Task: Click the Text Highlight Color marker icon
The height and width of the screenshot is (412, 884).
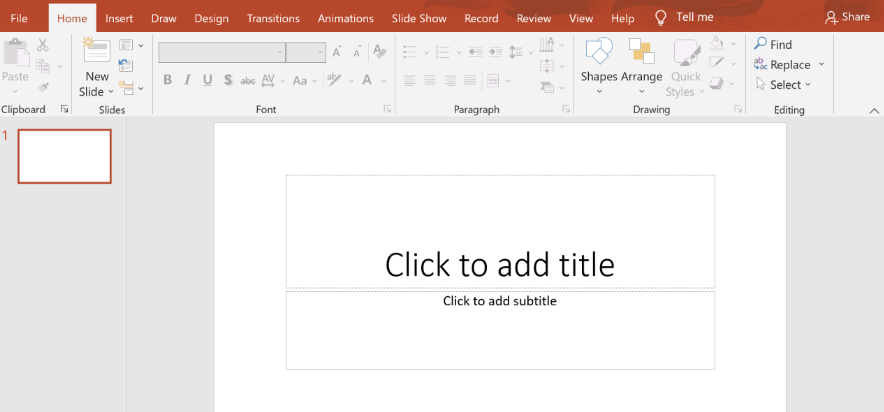Action: [x=335, y=80]
